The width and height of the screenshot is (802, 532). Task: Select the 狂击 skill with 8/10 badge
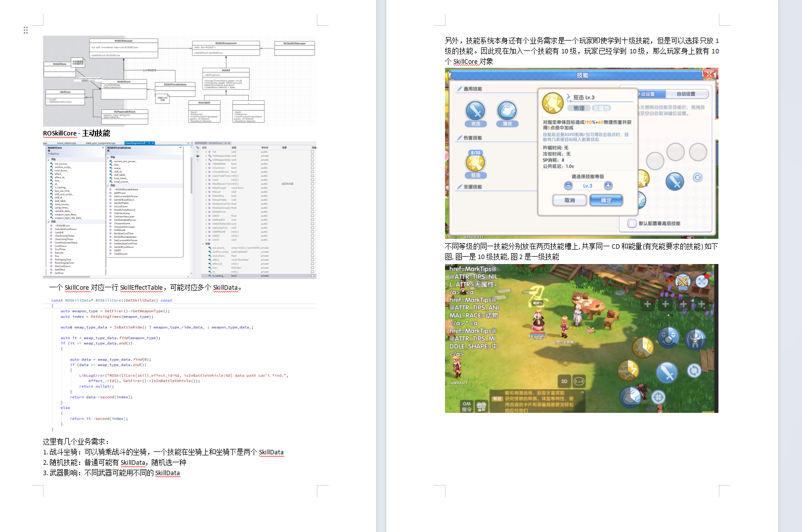(x=475, y=163)
